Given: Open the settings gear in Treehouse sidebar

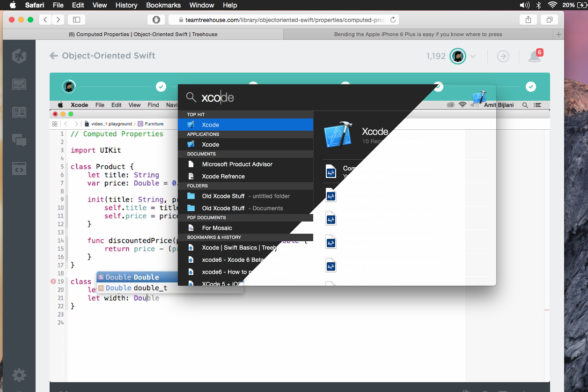Looking at the screenshot, I should (19, 375).
